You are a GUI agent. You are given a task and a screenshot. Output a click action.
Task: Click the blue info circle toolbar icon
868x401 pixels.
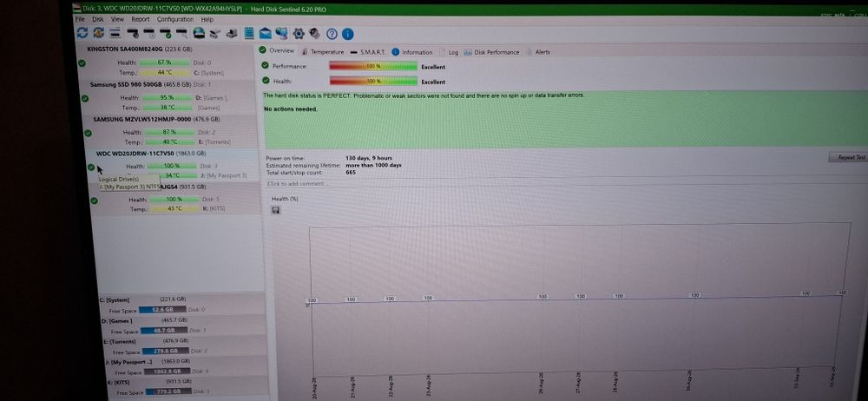click(x=348, y=35)
